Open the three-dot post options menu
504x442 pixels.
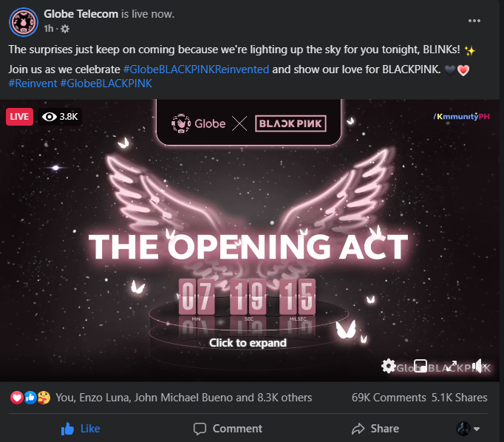[474, 21]
